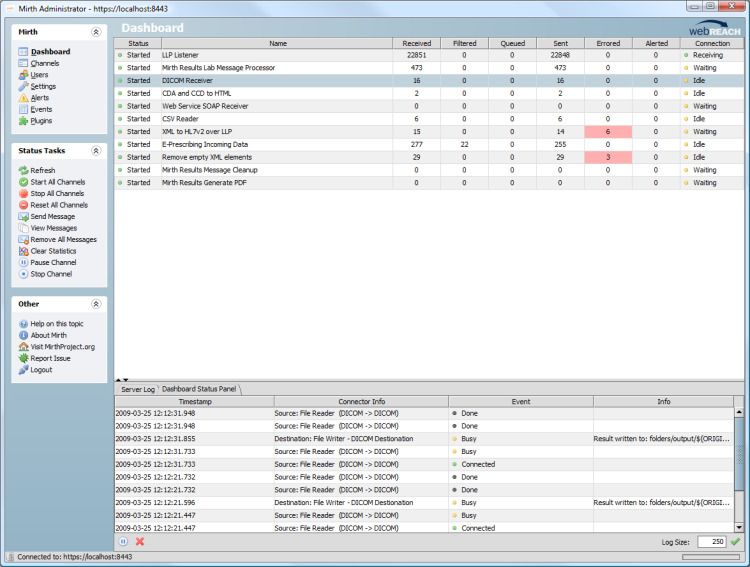Screen dimensions: 750x567
Task: Click the Clear Statistics icon
Action: click(23, 251)
